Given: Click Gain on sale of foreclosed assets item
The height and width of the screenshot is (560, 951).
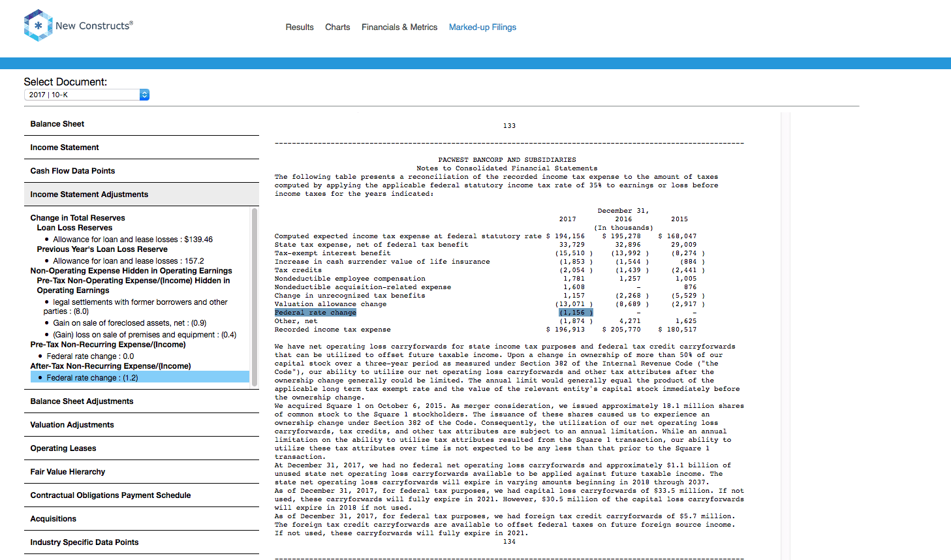Looking at the screenshot, I should click(x=129, y=323).
